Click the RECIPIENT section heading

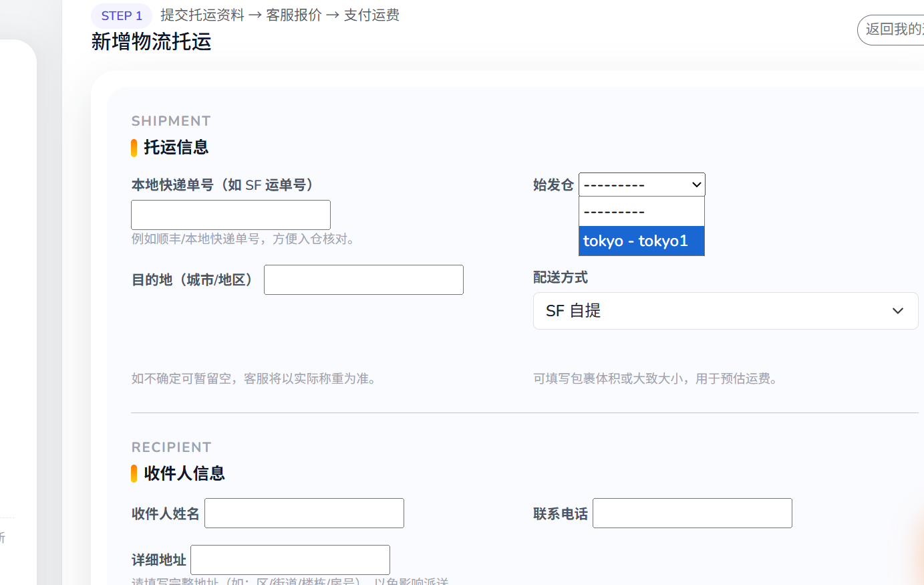[x=172, y=447]
